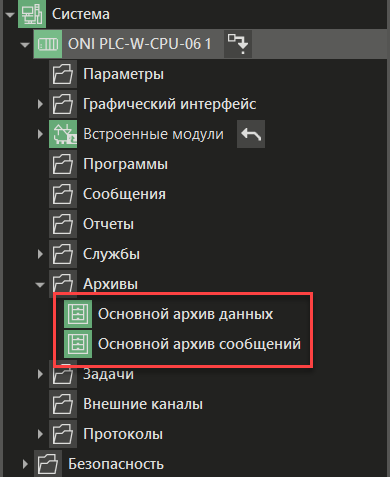Expand the Службы node

[40, 254]
